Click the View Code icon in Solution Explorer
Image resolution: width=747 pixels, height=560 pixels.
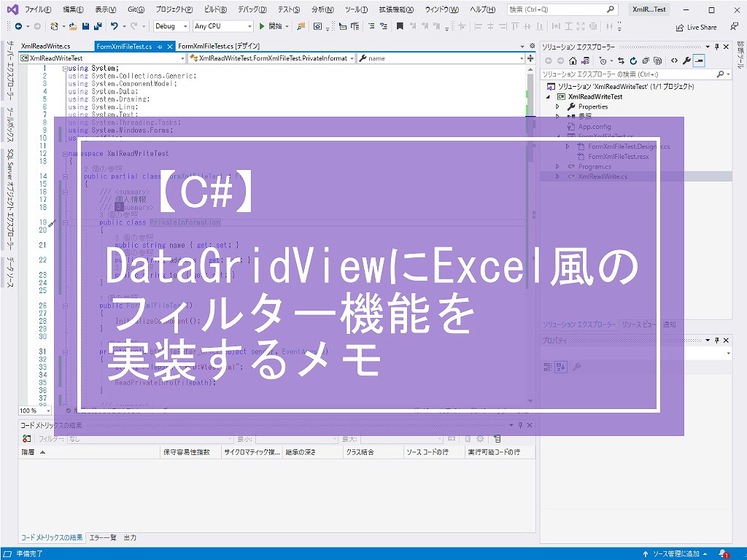coord(674,61)
